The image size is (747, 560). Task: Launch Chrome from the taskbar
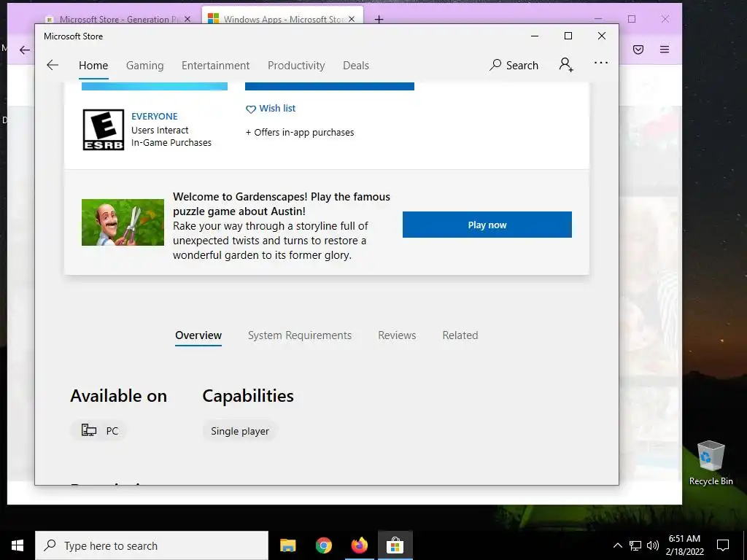(323, 545)
